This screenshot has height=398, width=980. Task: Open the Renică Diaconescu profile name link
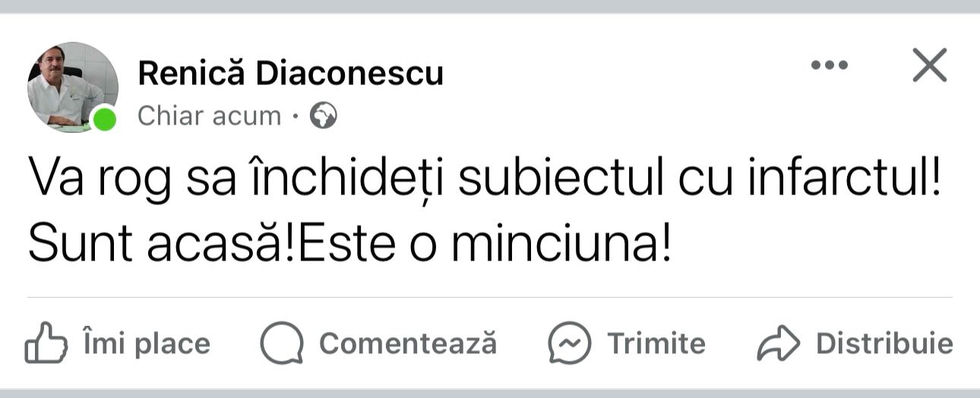click(x=290, y=74)
